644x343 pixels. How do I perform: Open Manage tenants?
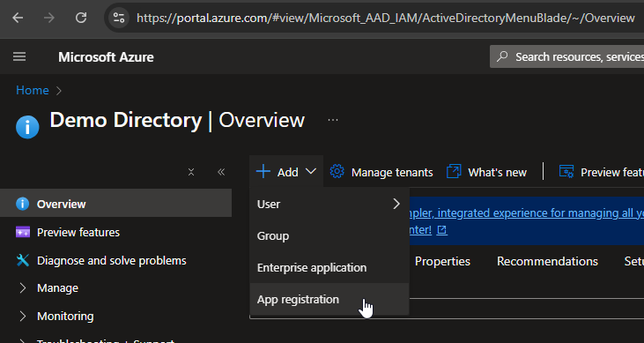pyautogui.click(x=381, y=172)
